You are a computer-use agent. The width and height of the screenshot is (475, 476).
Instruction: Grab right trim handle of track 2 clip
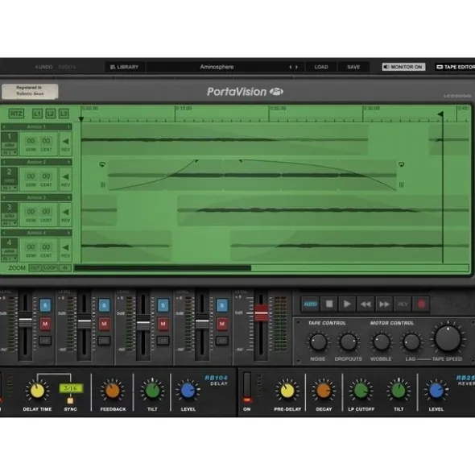[401, 184]
